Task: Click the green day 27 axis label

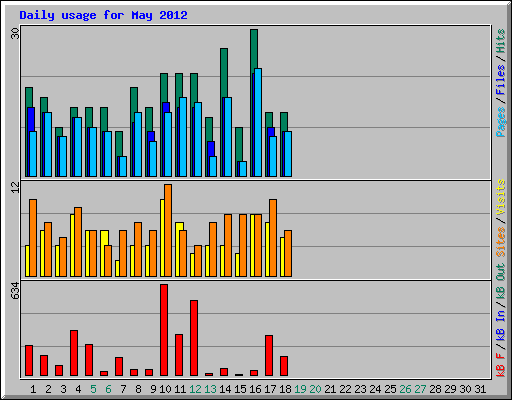Action: tap(420, 389)
